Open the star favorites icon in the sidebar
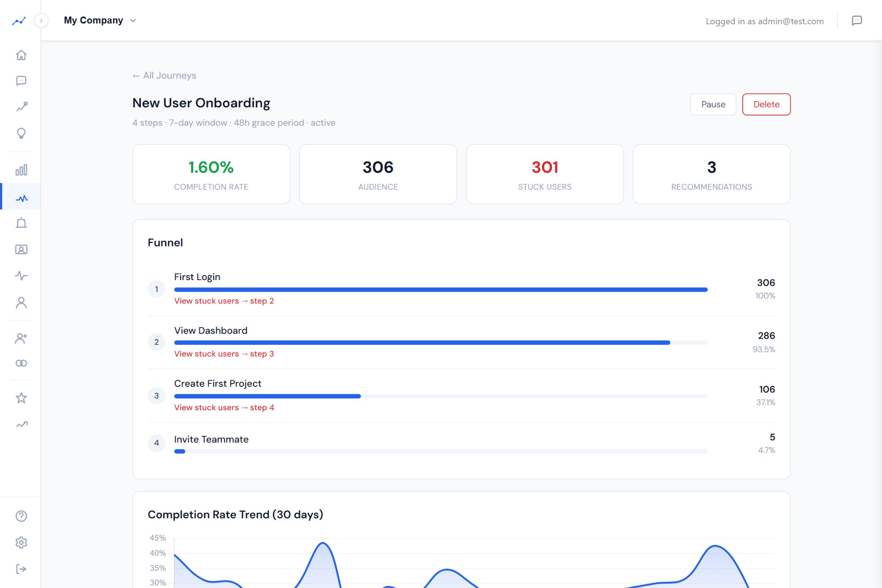882x588 pixels. pyautogui.click(x=21, y=398)
